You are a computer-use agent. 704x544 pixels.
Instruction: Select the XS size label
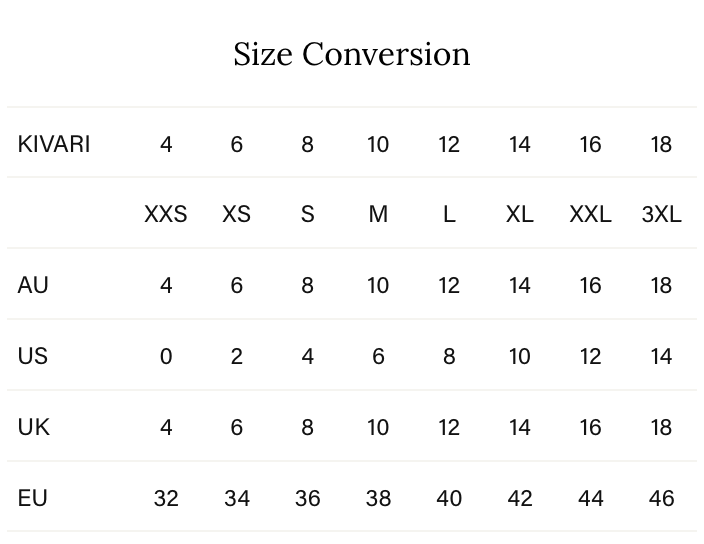click(x=237, y=215)
